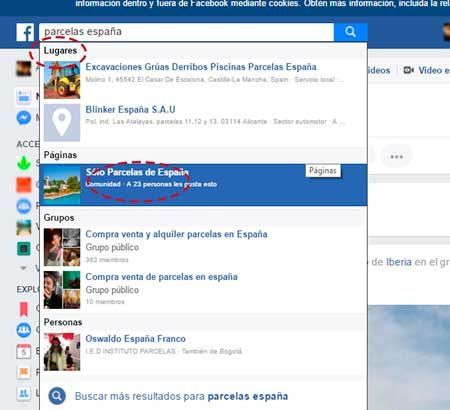450x410 pixels.
Task: Select Sólo Parcelas de España page result
Action: click(x=203, y=184)
